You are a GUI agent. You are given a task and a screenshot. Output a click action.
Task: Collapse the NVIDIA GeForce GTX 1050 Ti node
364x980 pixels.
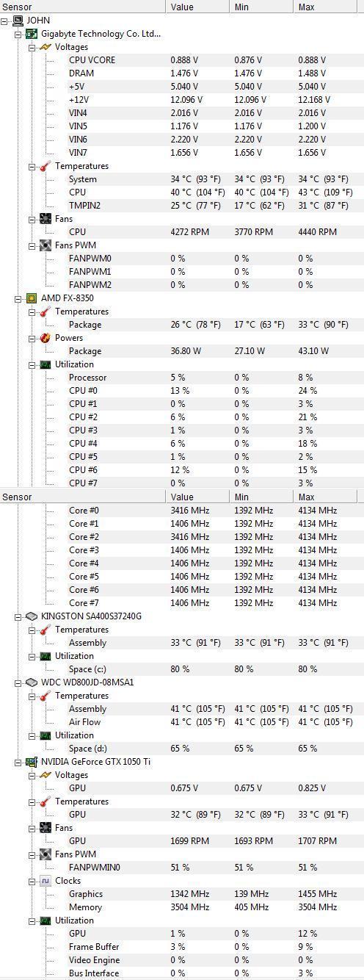18,762
